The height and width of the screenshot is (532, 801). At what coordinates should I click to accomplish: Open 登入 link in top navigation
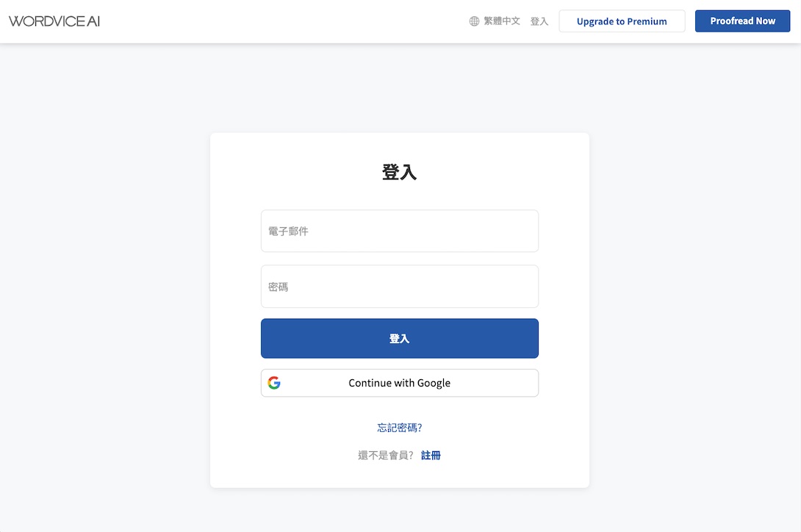tap(539, 21)
